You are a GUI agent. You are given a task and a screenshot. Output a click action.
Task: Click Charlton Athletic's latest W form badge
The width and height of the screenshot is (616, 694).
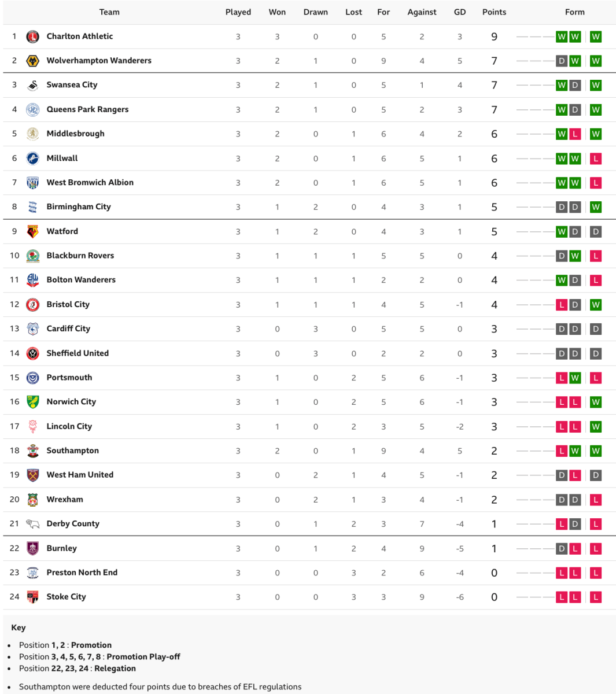(x=596, y=36)
